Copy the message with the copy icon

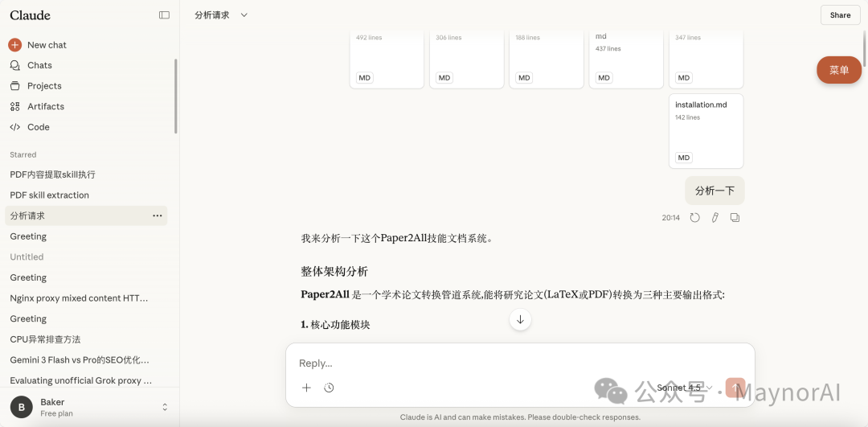click(x=735, y=218)
